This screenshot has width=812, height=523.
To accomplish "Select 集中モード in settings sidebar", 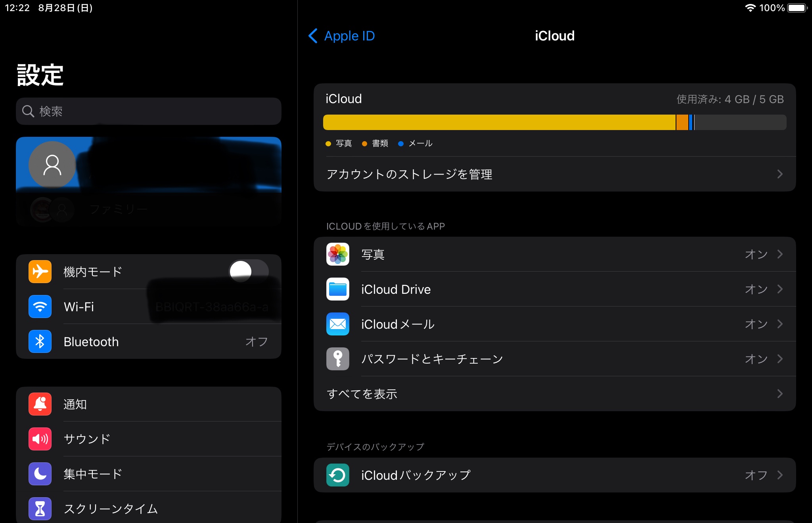I will click(x=93, y=474).
